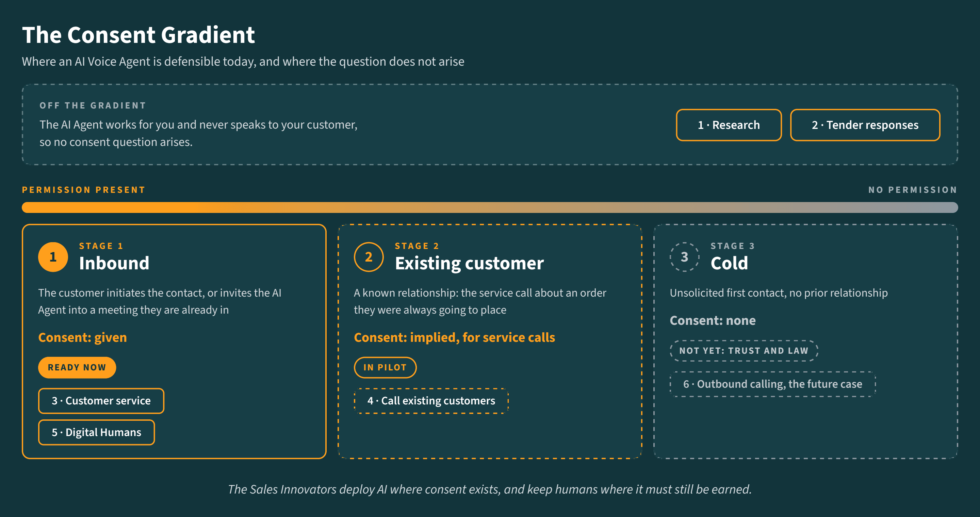Click the subtitle about AI Voice Agent defensibility

point(243,62)
